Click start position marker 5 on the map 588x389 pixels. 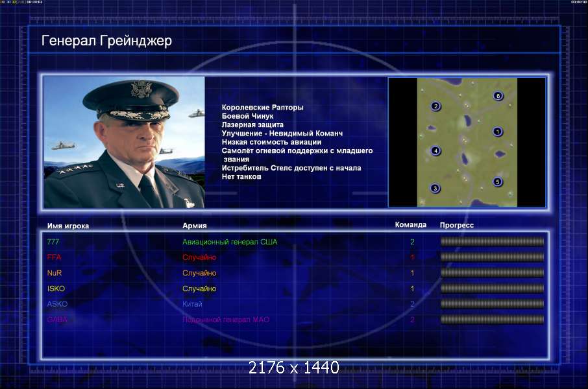497,182
